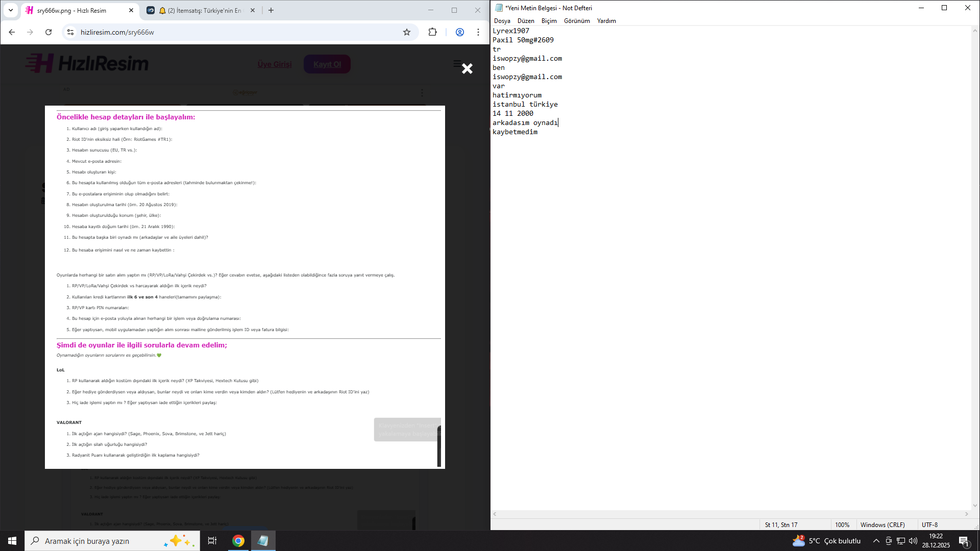980x551 pixels.
Task: Click the line 'istanbul türkiye' in Notepad
Action: point(525,104)
